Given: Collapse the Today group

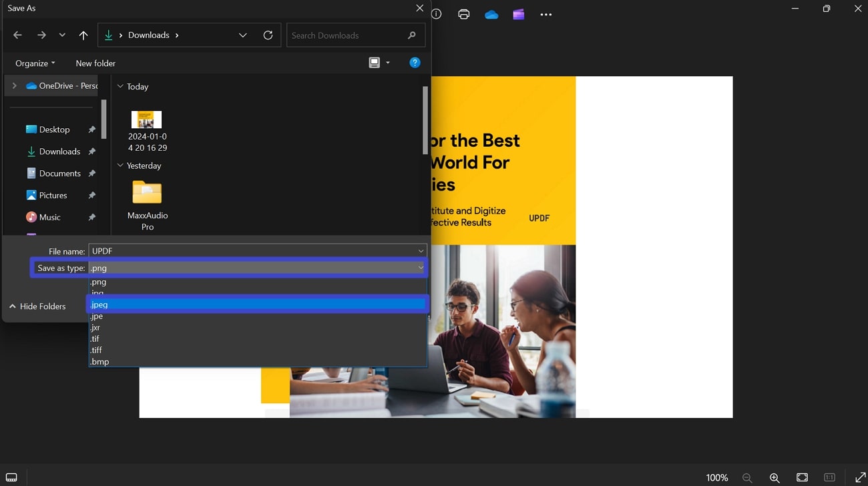Looking at the screenshot, I should (120, 87).
